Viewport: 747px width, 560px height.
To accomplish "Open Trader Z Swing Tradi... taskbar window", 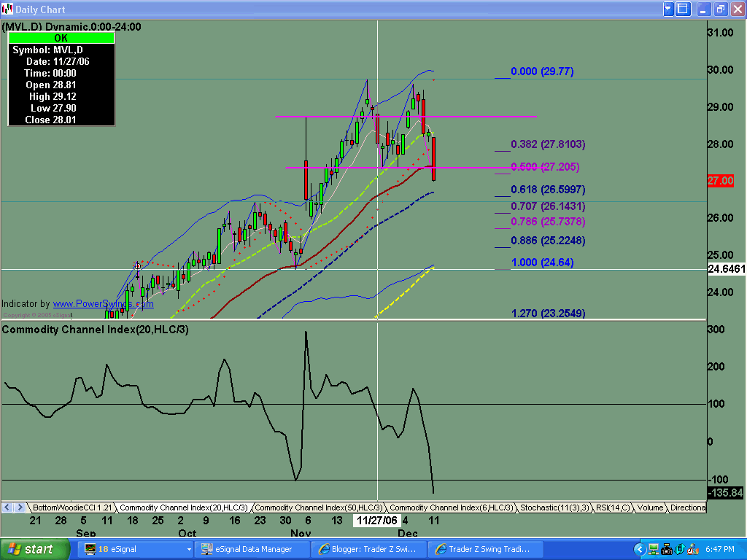I will (x=485, y=549).
